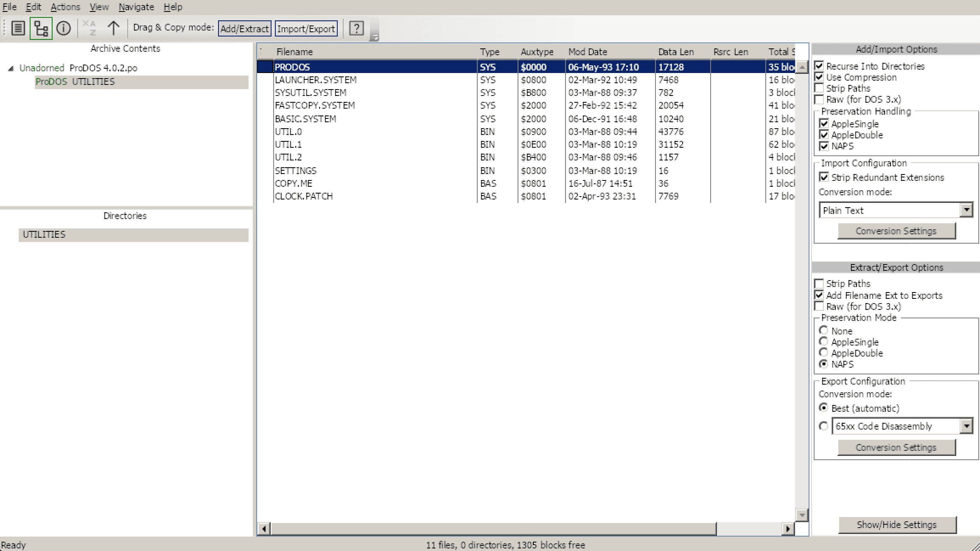Set drag mode to Add/Extract
The width and height of the screenshot is (980, 551).
pos(244,28)
